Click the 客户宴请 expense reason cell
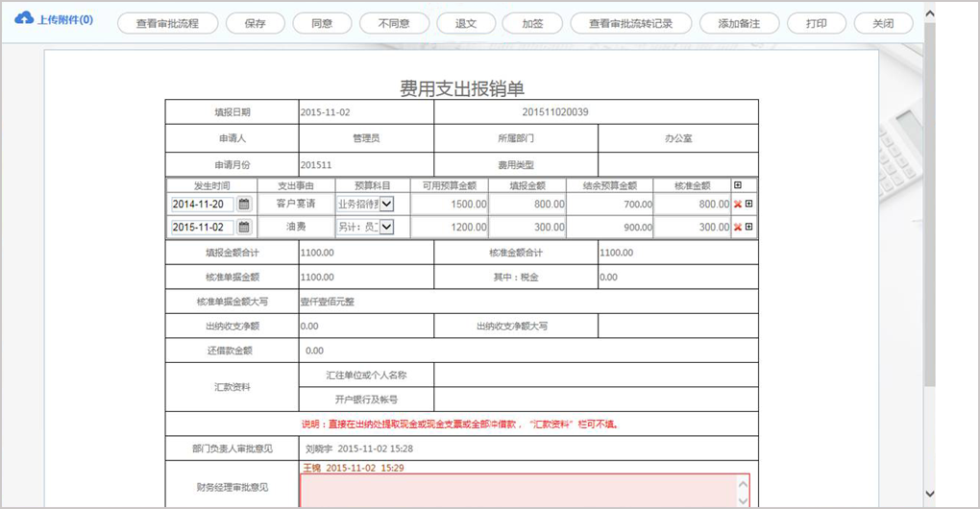This screenshot has height=509, width=980. [296, 204]
